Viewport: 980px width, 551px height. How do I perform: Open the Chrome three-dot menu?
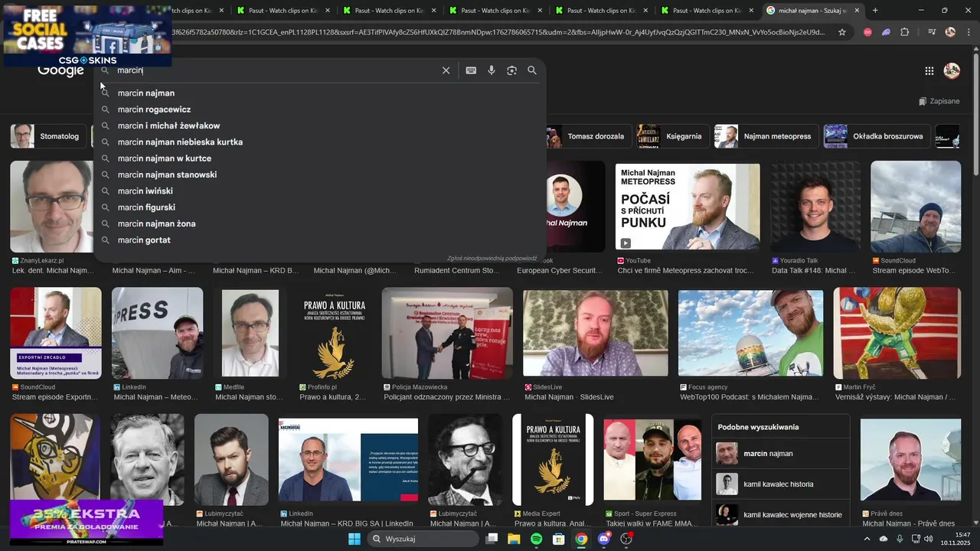969,32
